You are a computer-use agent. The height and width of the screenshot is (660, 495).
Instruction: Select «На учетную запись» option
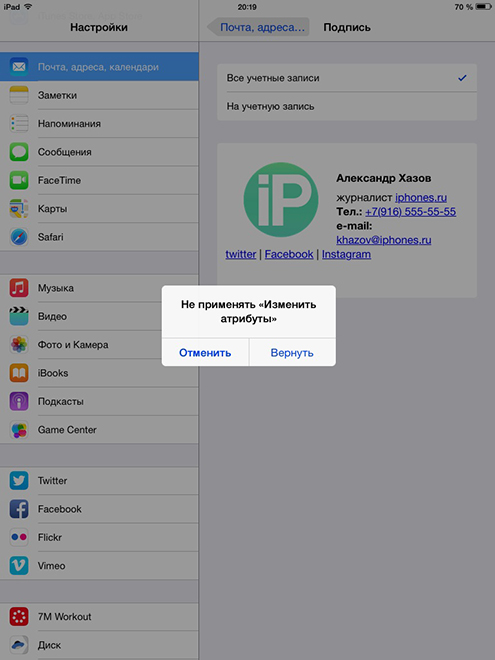[x=347, y=106]
